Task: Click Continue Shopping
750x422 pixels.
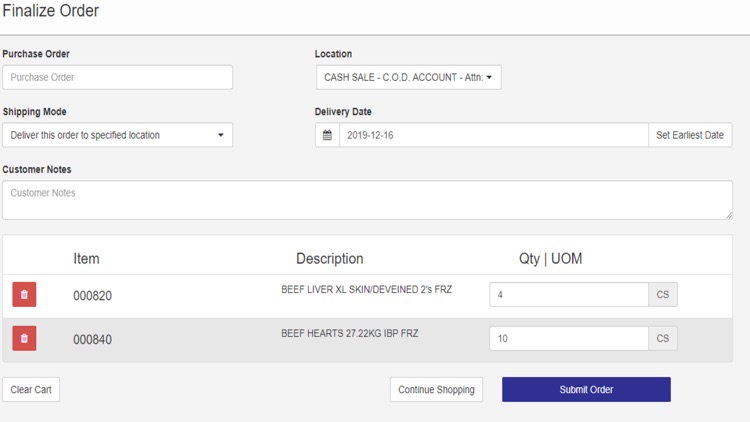Action: 436,389
